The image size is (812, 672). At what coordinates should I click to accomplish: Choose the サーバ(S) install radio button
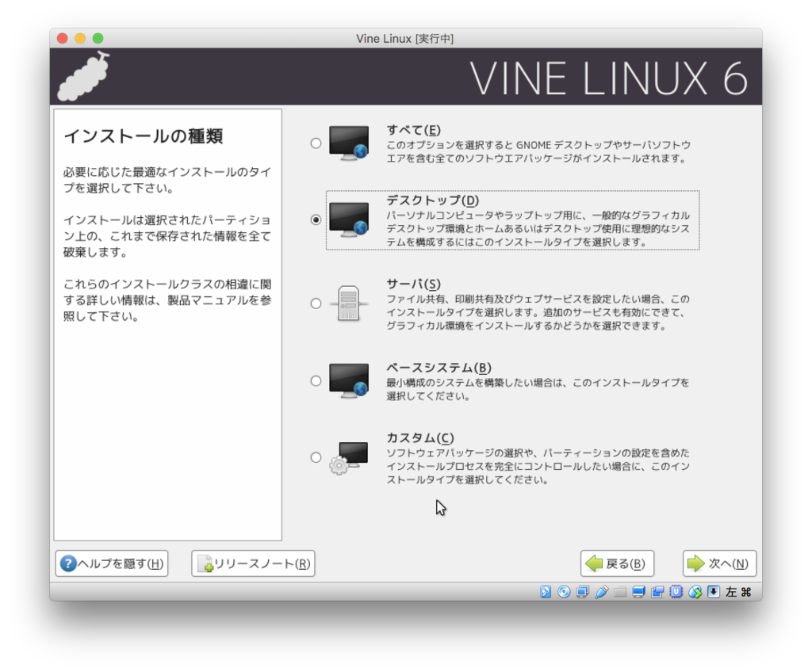click(316, 304)
